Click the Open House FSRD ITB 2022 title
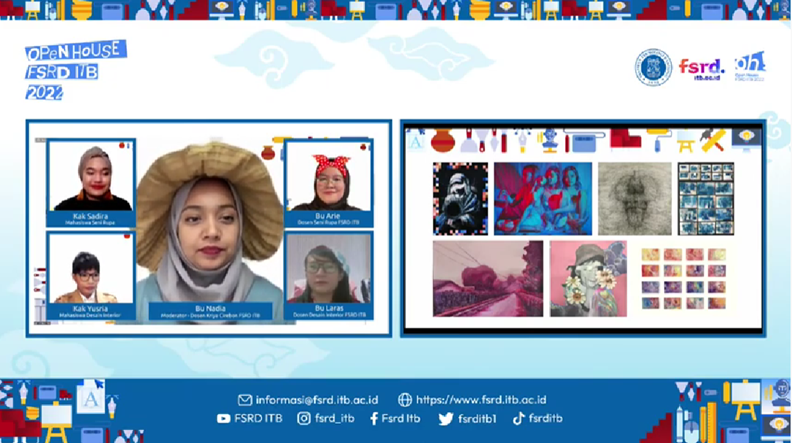The height and width of the screenshot is (443, 792). [x=75, y=70]
